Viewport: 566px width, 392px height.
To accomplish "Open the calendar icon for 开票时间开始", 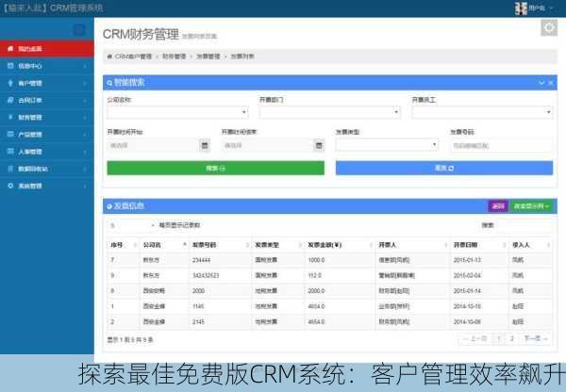I will click(205, 145).
